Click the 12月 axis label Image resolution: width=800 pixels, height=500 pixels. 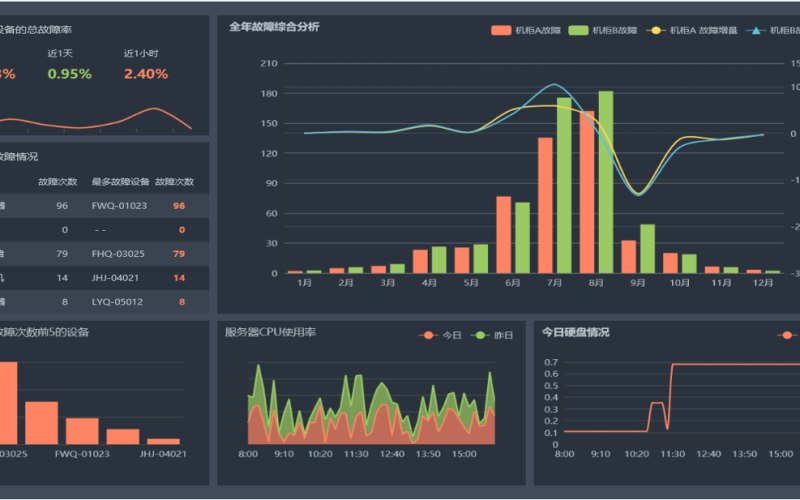tap(763, 283)
